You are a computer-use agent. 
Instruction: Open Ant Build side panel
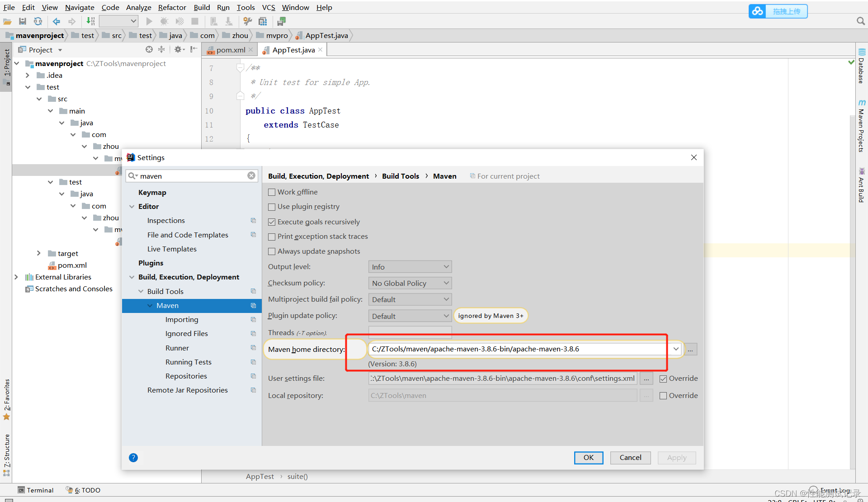[x=861, y=185]
